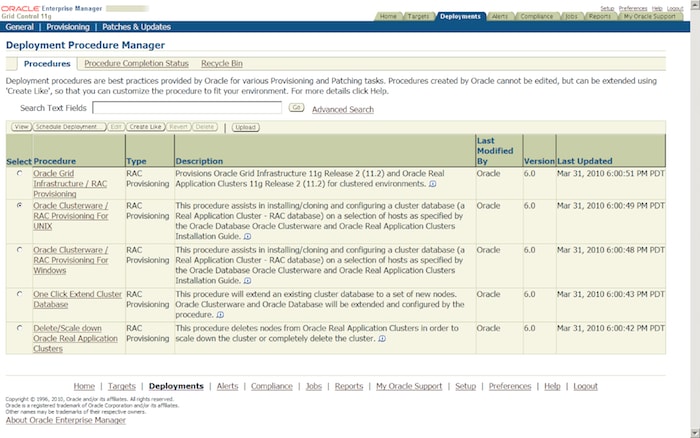The height and width of the screenshot is (438, 700).
Task: Click the Delete button in the toolbar
Action: click(204, 127)
